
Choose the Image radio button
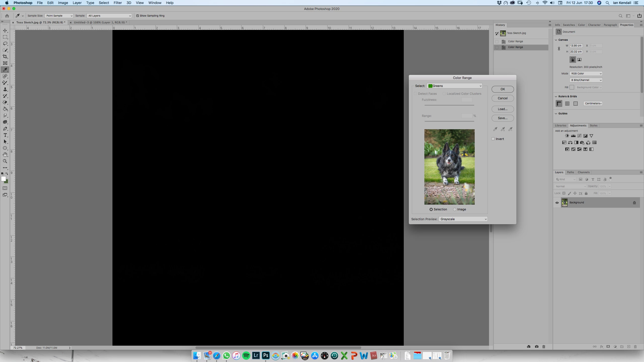455,209
